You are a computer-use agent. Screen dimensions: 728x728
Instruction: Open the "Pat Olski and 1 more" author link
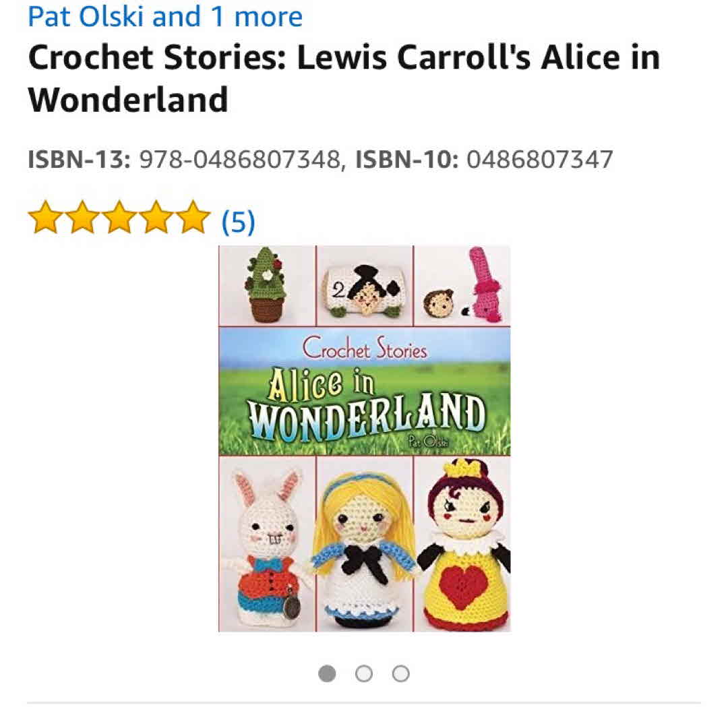pos(165,16)
